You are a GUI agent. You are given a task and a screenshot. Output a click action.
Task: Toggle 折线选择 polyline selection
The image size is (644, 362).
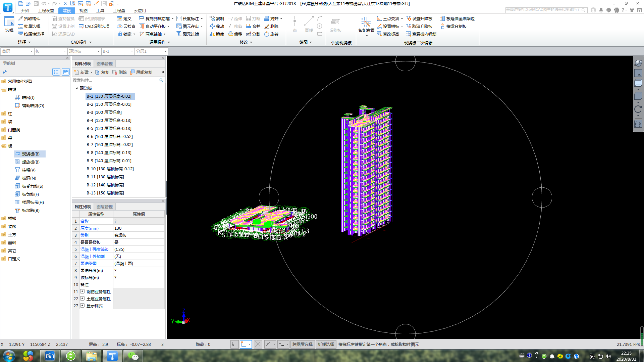coord(326,344)
